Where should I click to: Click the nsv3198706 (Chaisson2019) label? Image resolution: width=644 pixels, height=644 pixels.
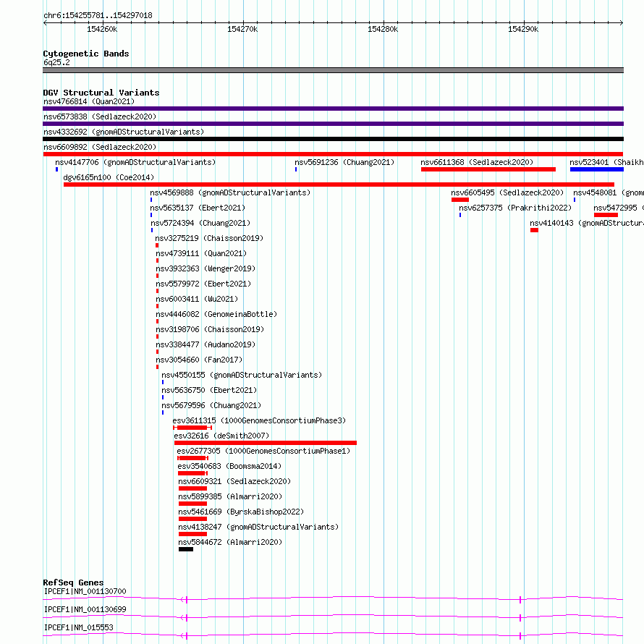[x=210, y=329]
